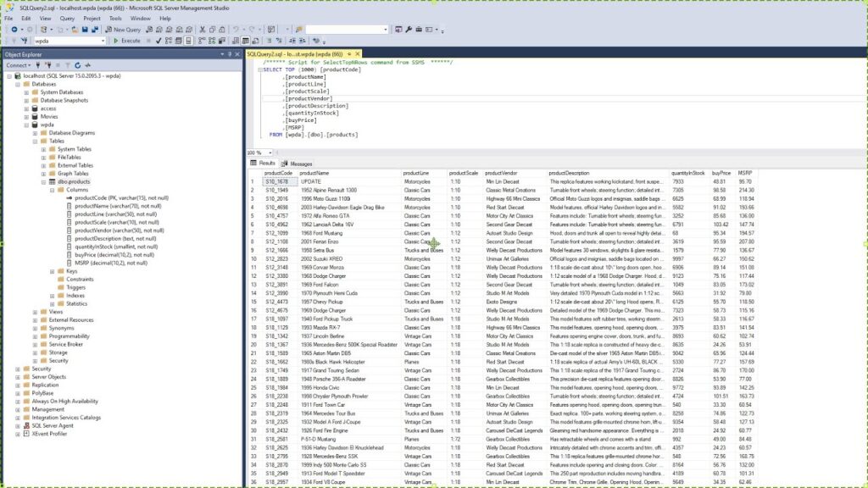Click the Toolbox icon in the toolbar
Viewport: 868px width, 488px height.
pos(419,30)
